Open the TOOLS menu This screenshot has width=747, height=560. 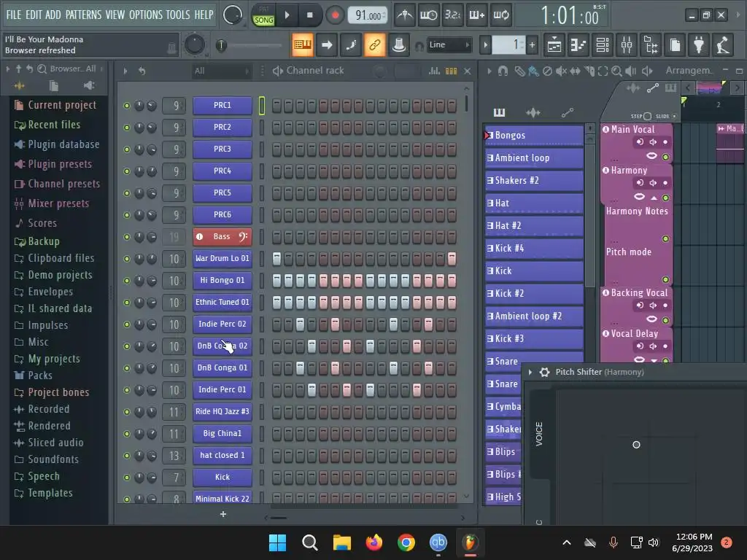coord(178,15)
